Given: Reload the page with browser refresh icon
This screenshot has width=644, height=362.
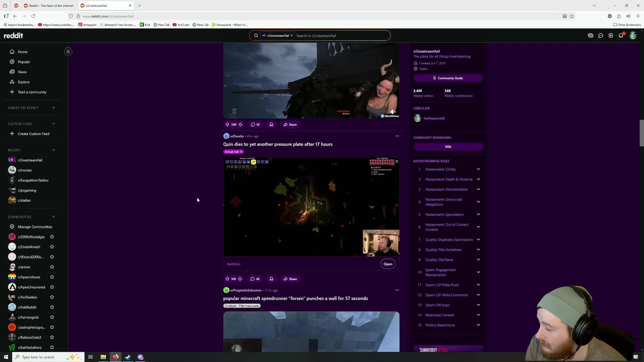Looking at the screenshot, I should click(33, 16).
